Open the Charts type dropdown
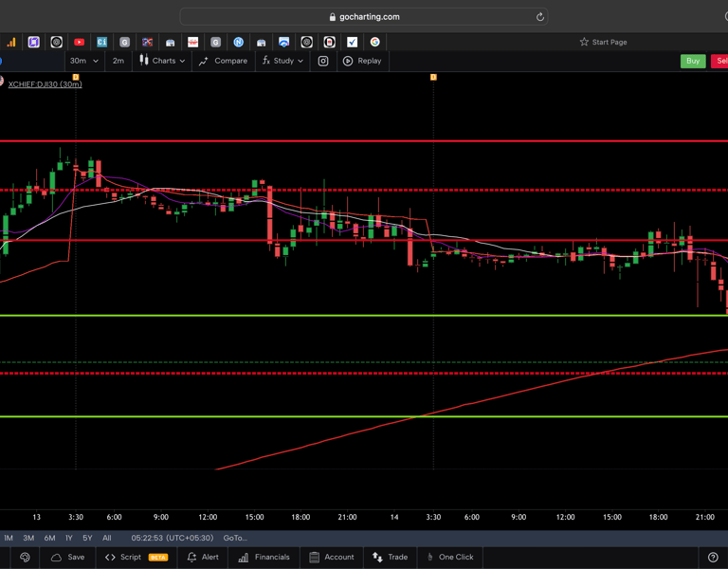 162,61
